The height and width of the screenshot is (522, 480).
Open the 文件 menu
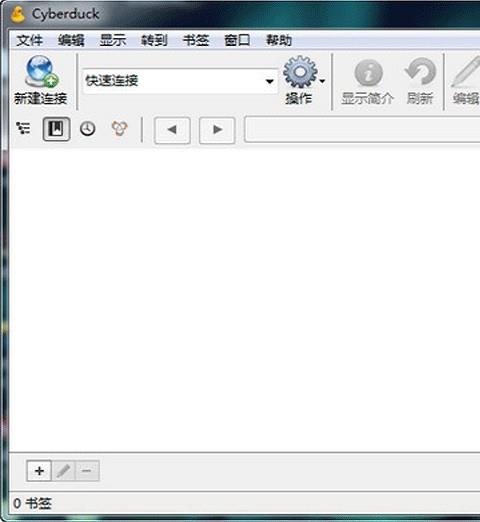[30, 41]
